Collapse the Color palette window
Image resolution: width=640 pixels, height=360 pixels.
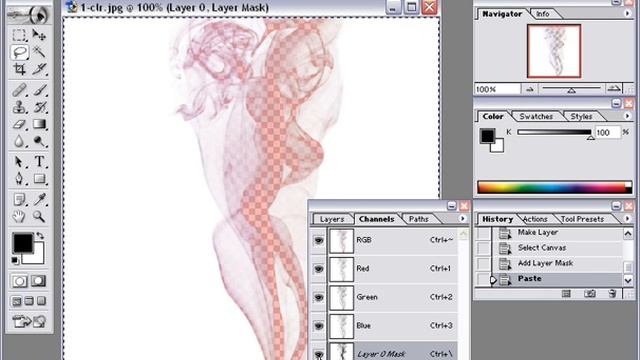pyautogui.click(x=616, y=104)
